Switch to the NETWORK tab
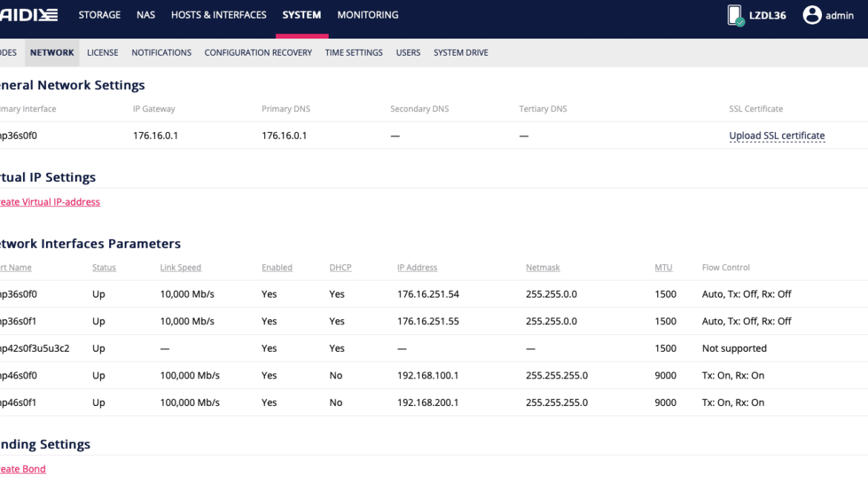This screenshot has width=868, height=492. (x=52, y=53)
